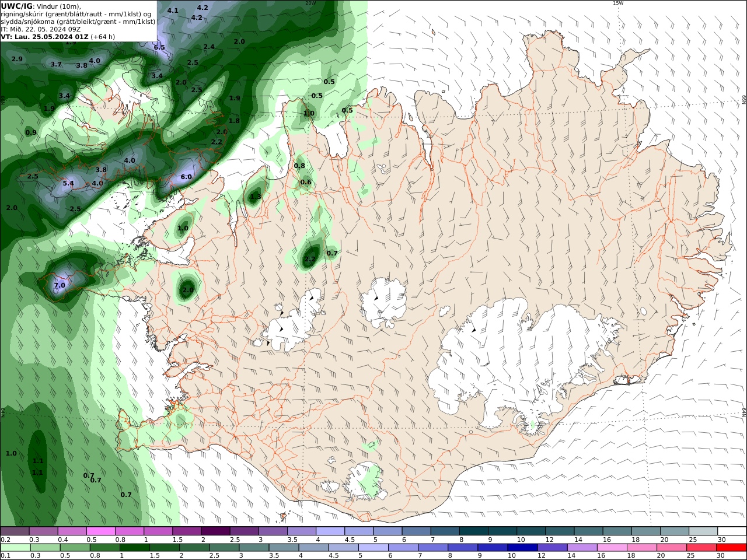Pick the light lavender swatch labeled 4 in snow legend
The image size is (747, 560).
click(330, 531)
